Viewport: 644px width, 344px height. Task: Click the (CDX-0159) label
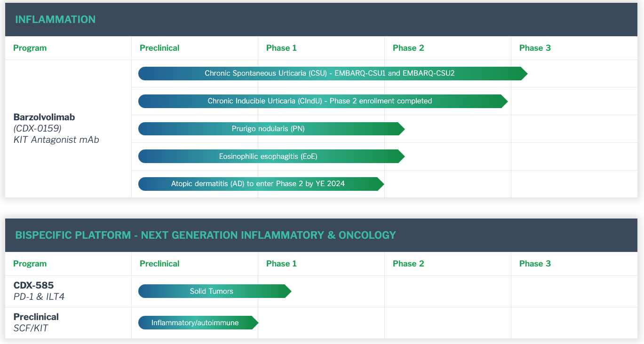click(38, 128)
